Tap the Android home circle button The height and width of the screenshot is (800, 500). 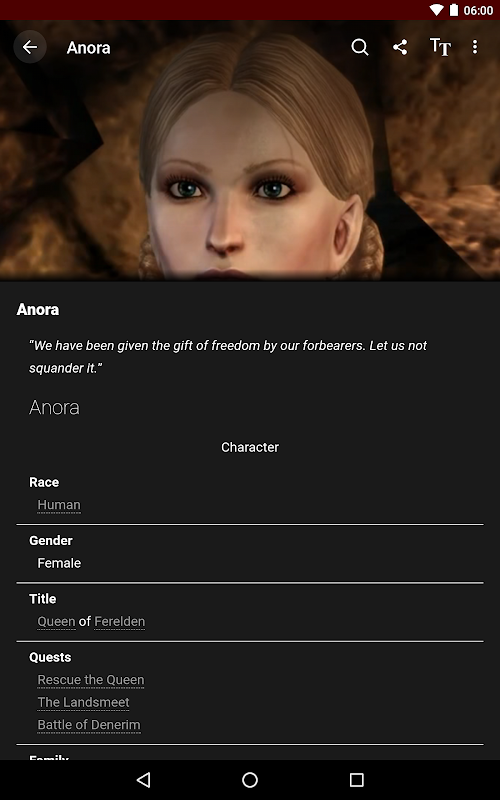click(250, 780)
